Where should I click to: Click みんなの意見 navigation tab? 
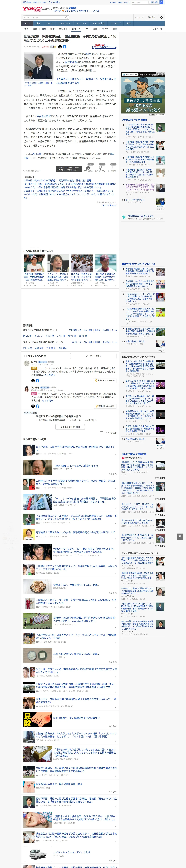pyautogui.click(x=98, y=24)
